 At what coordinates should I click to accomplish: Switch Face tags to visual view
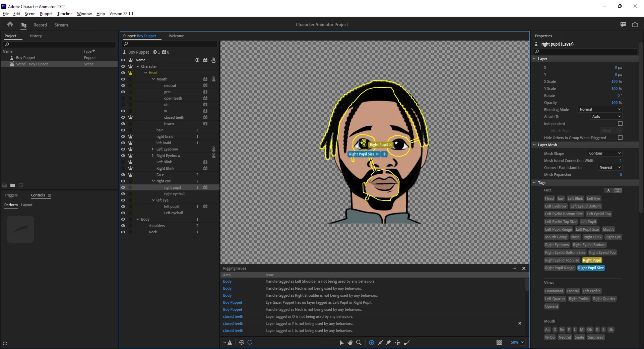click(x=618, y=190)
